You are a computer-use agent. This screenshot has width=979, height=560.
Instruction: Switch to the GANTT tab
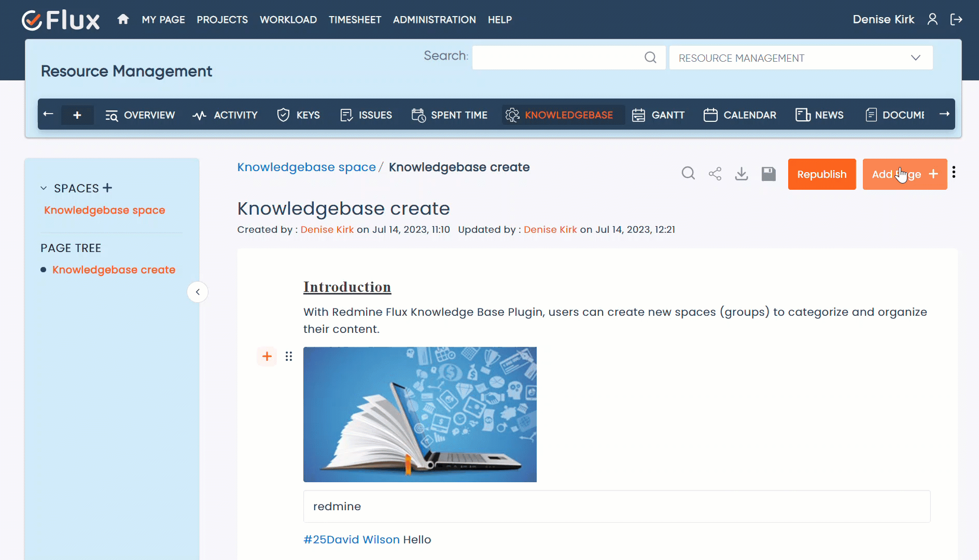click(x=659, y=115)
